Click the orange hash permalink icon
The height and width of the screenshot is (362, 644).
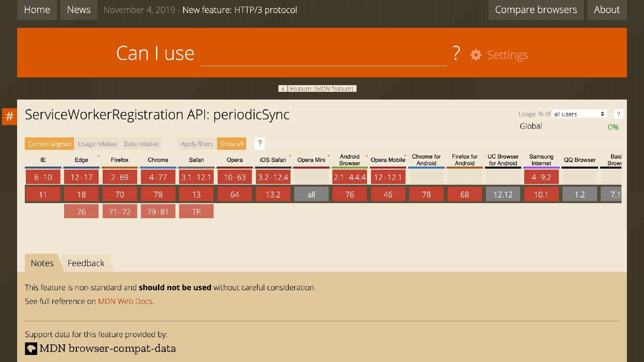coord(9,116)
